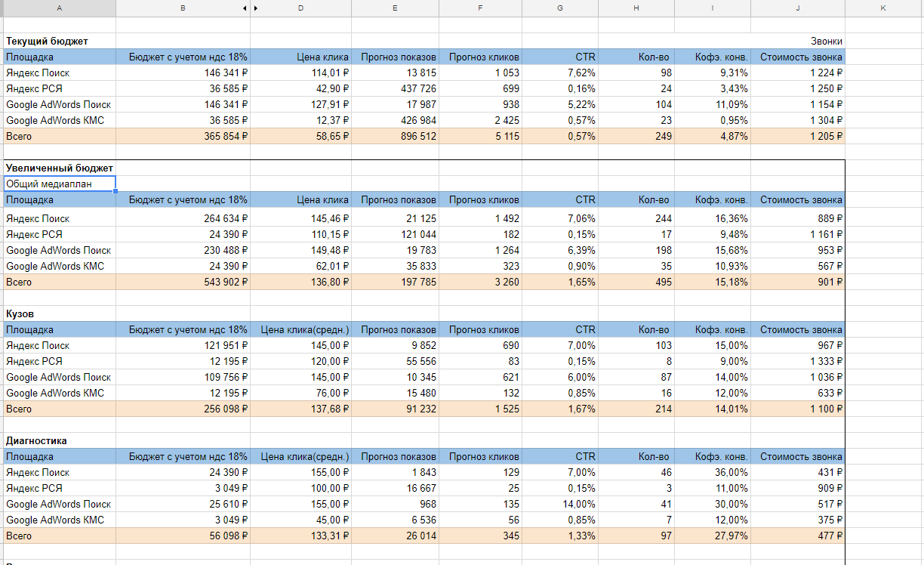This screenshot has height=565, width=924.
Task: Select column G header
Action: pyautogui.click(x=559, y=8)
